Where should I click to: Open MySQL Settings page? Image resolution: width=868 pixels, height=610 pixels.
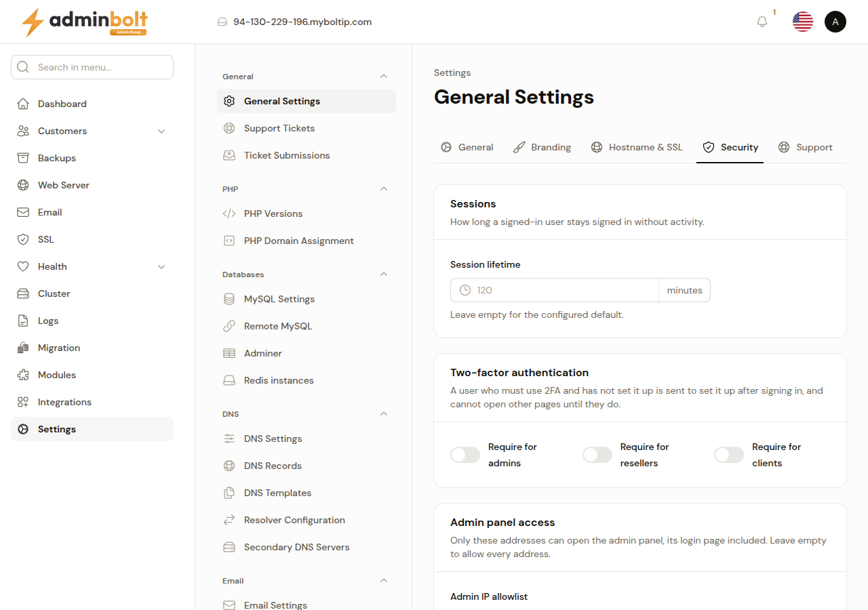coord(307,299)
